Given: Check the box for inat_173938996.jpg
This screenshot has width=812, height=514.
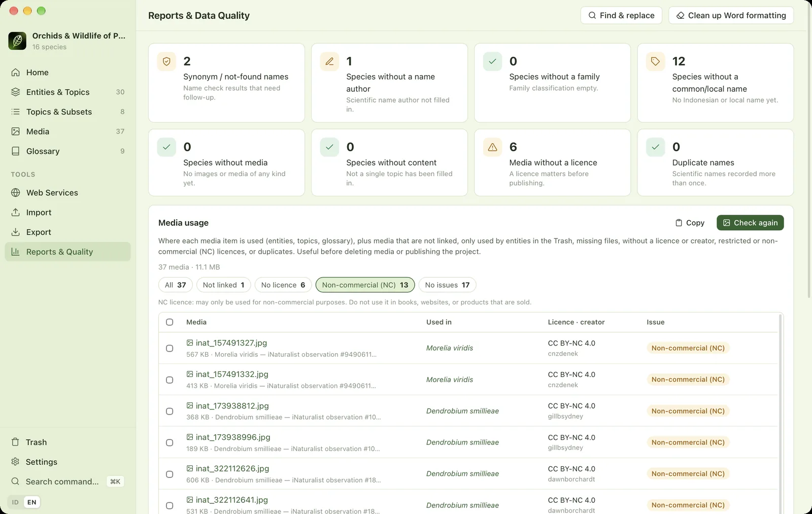Looking at the screenshot, I should 170,443.
